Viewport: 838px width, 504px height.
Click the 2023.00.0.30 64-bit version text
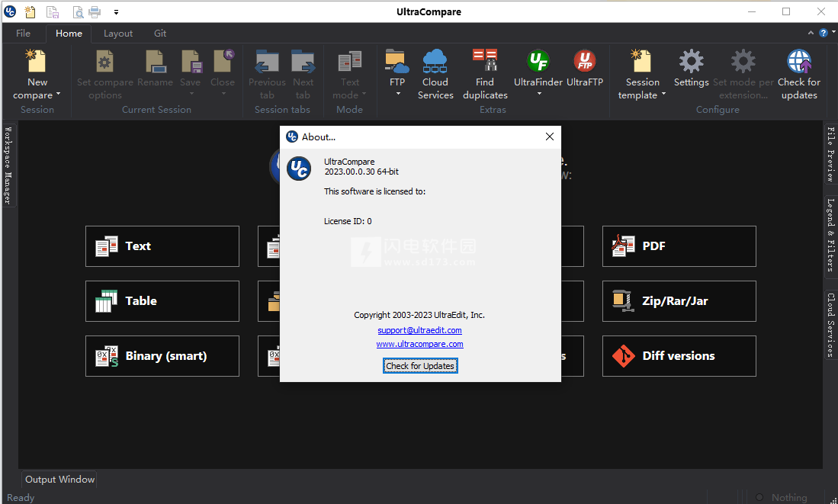click(361, 172)
